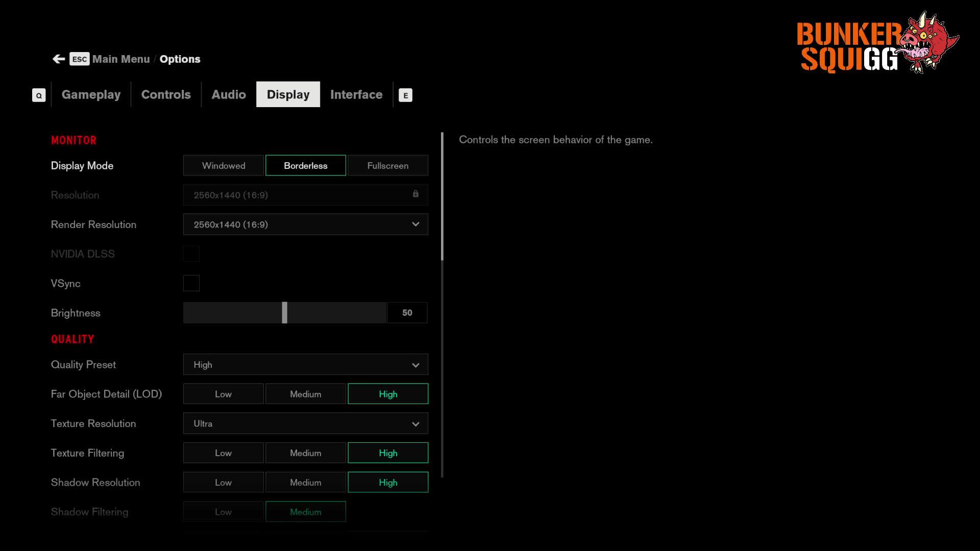The height and width of the screenshot is (551, 980).
Task: Set Display Mode to Windowed
Action: [224, 166]
